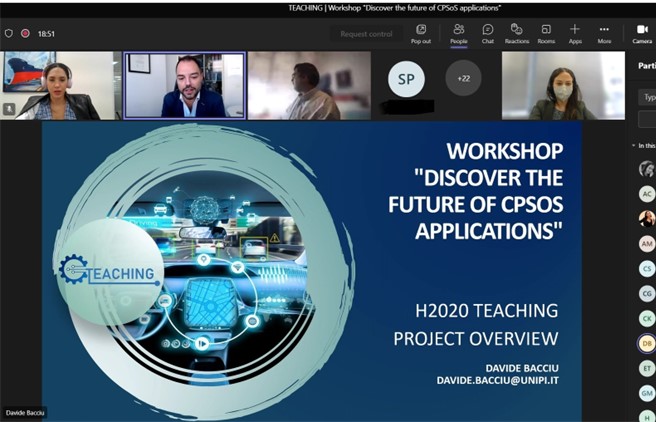Select participant DB in the list
The image size is (656, 422).
pos(647,343)
